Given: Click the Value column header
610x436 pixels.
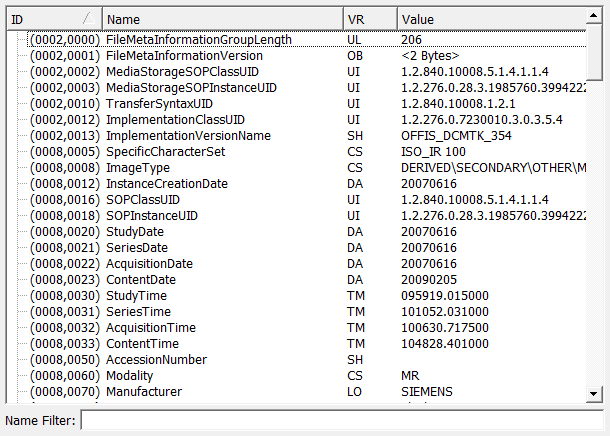Looking at the screenshot, I should [x=490, y=19].
